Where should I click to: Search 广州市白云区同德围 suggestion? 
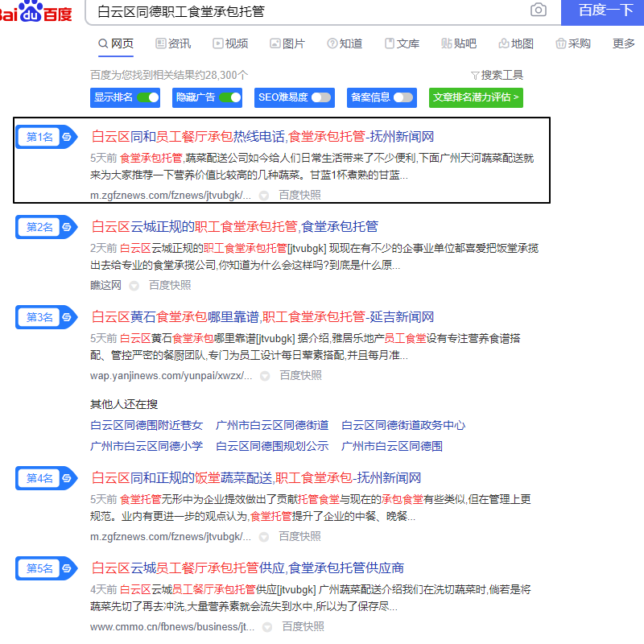coord(392,446)
